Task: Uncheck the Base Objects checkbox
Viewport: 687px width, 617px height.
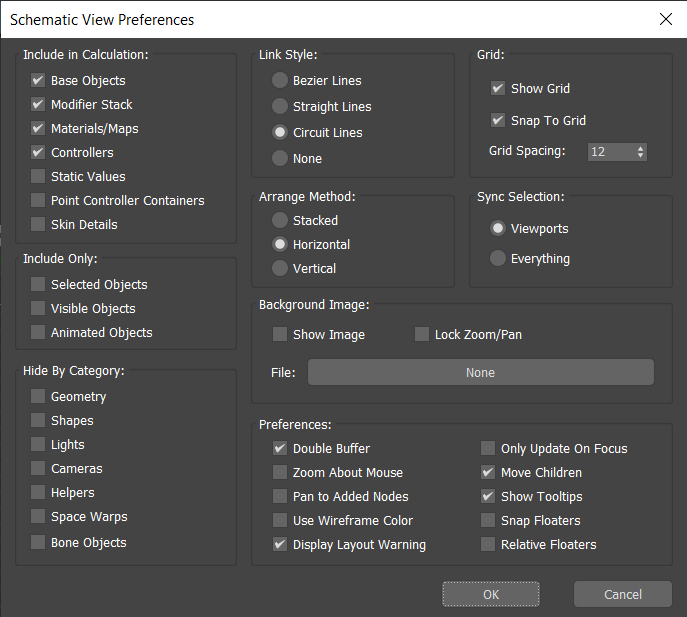Action: (38, 81)
